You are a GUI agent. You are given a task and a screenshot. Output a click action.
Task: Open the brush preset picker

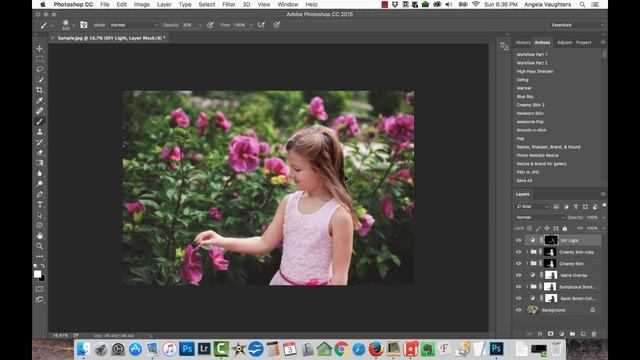pos(68,25)
